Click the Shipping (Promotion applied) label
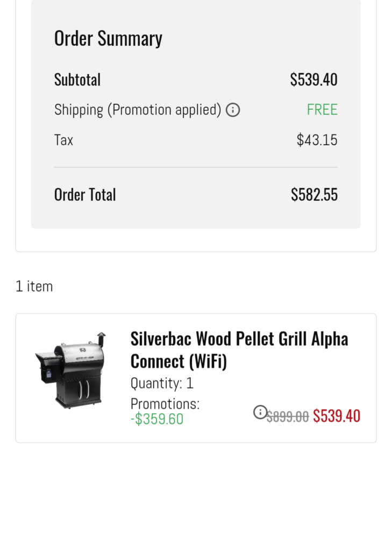The image size is (392, 551). point(137,109)
